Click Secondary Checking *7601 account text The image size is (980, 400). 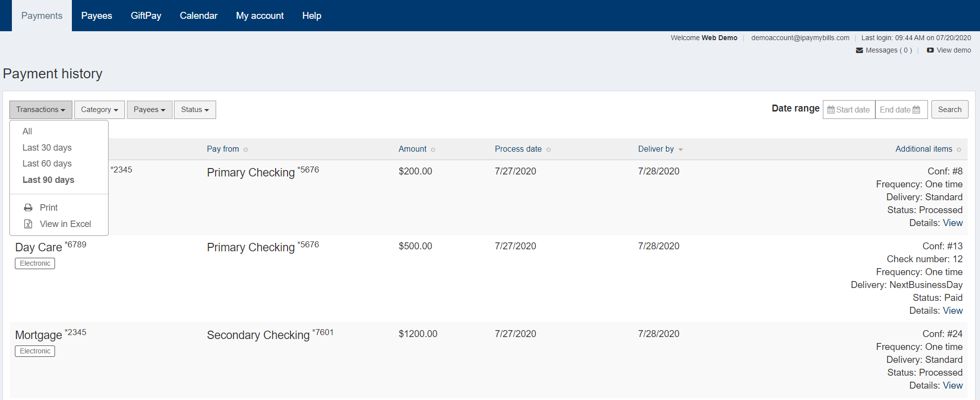270,335
